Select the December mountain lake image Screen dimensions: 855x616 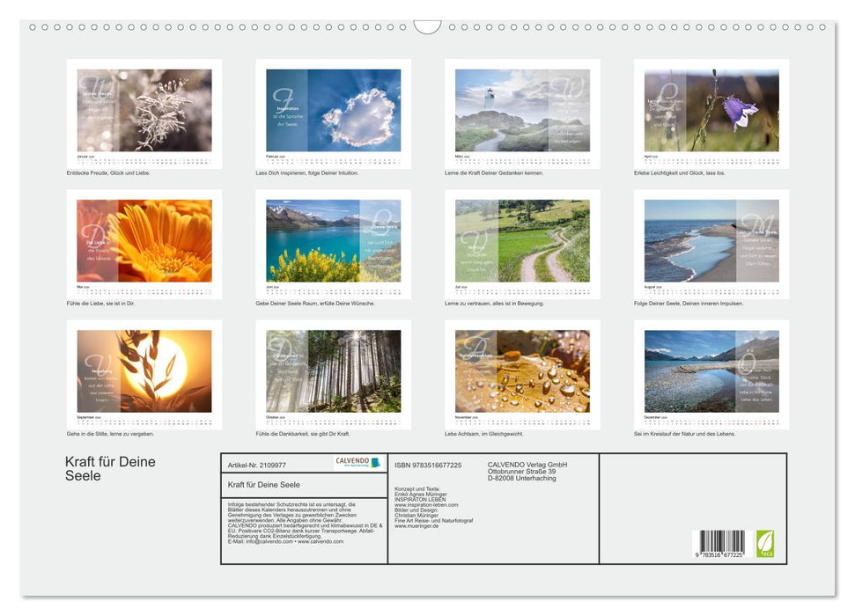click(x=711, y=371)
